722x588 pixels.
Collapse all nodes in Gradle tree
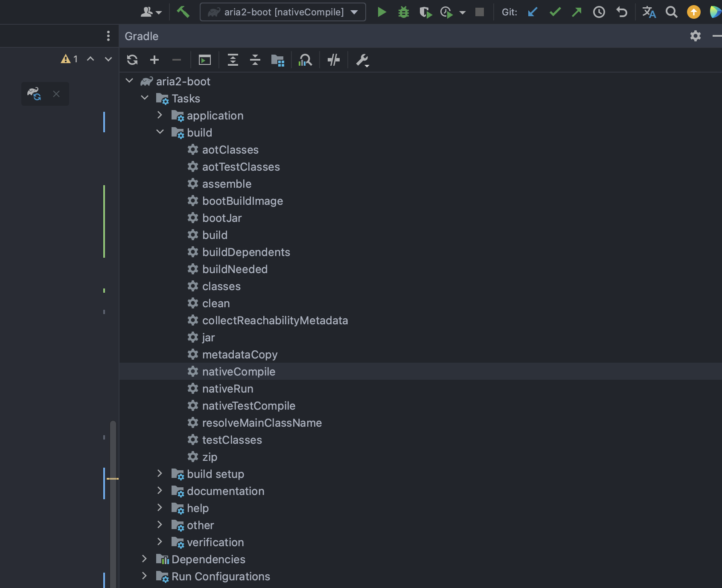pos(255,60)
